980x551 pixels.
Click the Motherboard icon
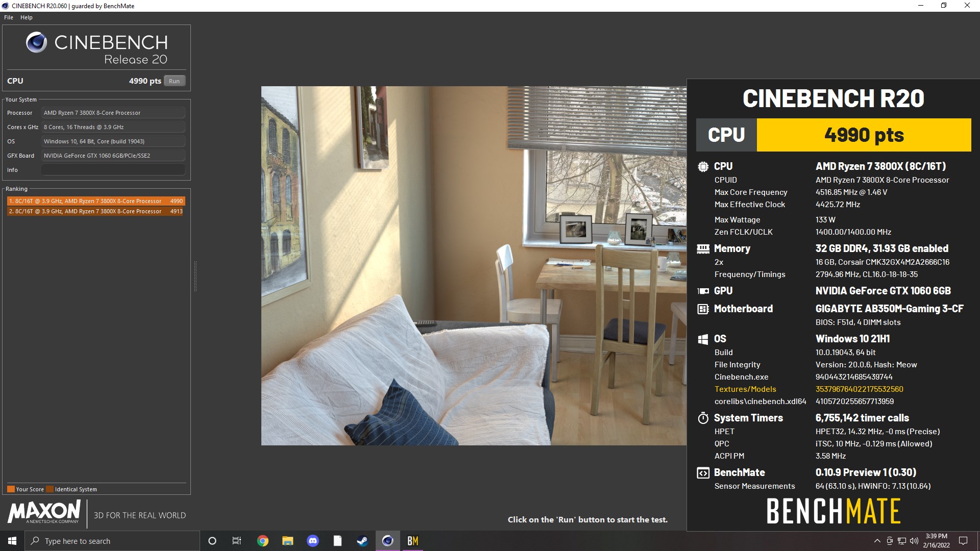pyautogui.click(x=703, y=309)
